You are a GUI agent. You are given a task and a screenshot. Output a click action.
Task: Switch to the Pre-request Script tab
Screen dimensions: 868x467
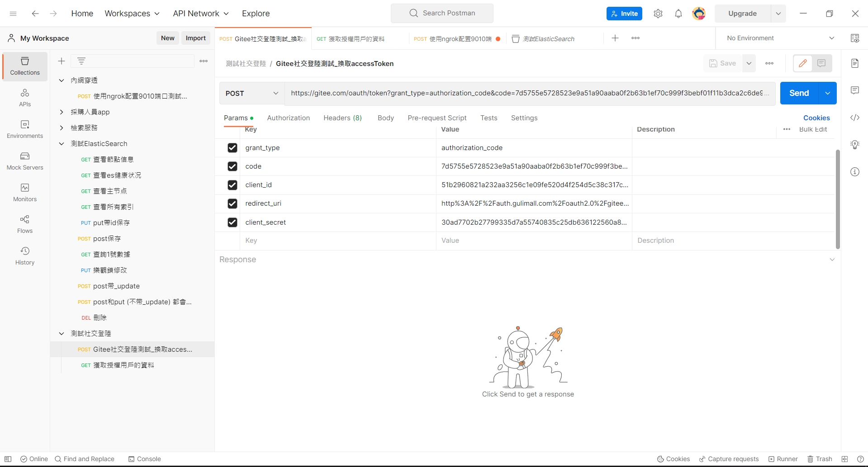[x=437, y=118]
